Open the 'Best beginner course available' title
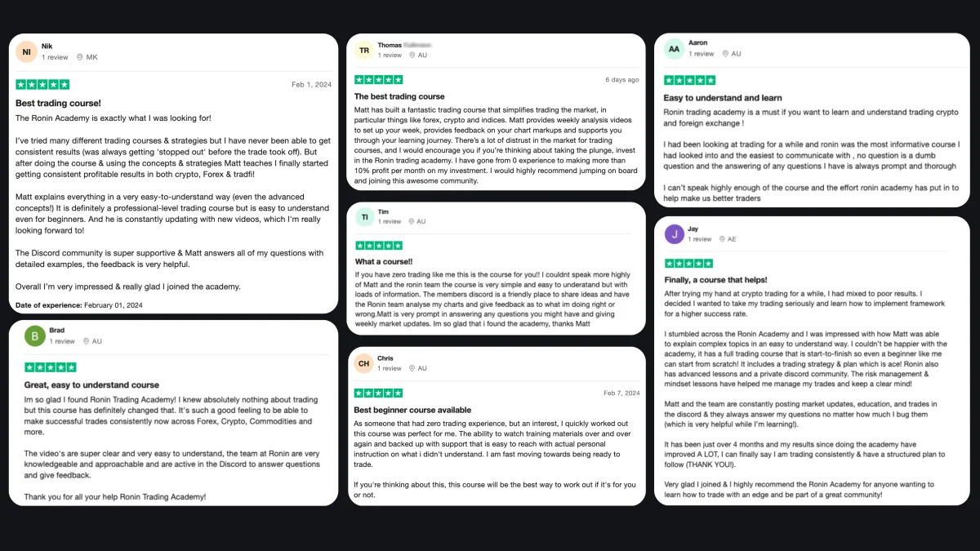 click(x=412, y=410)
